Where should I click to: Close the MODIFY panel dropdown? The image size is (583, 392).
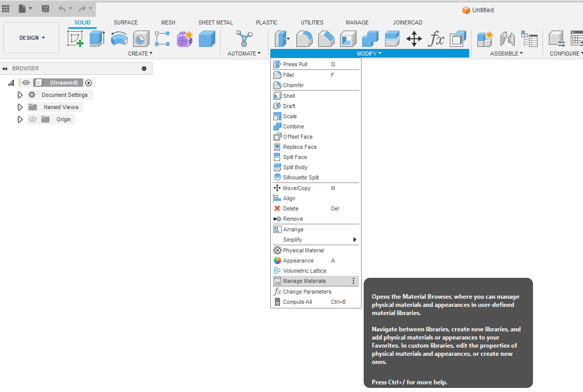click(x=369, y=54)
